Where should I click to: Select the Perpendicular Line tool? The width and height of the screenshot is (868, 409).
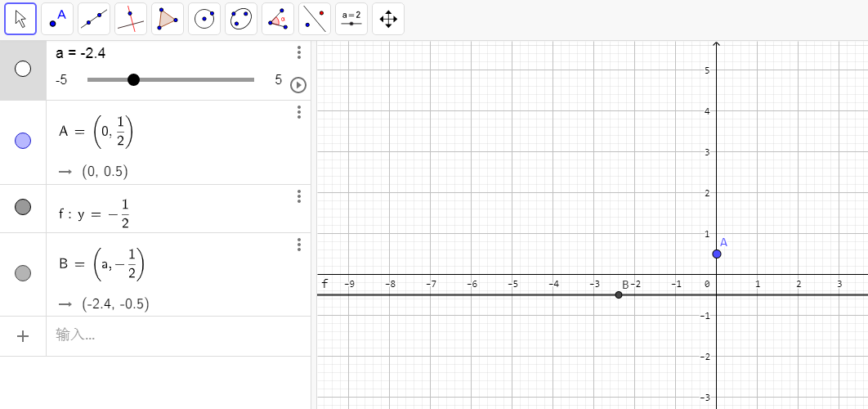click(x=131, y=18)
